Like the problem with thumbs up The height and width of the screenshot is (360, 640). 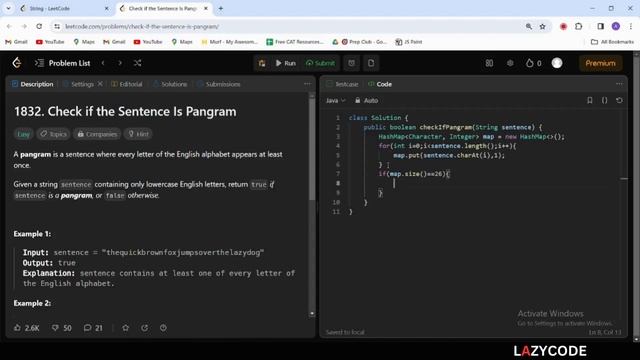click(x=27, y=328)
